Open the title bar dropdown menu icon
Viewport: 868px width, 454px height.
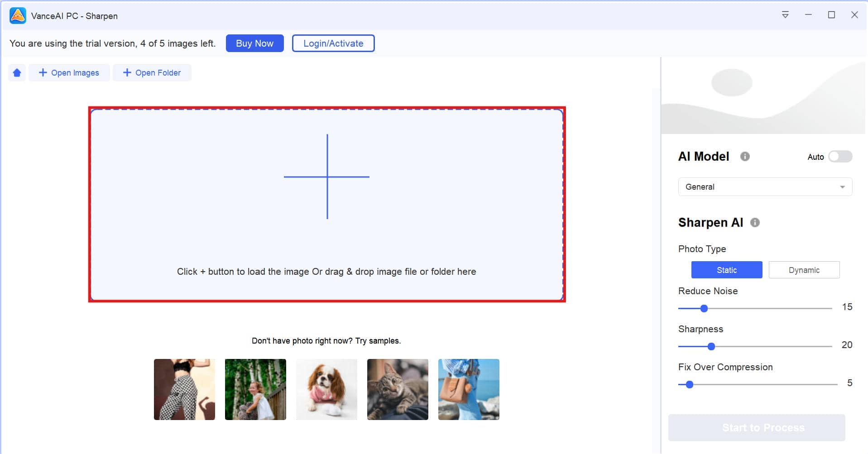pyautogui.click(x=785, y=15)
